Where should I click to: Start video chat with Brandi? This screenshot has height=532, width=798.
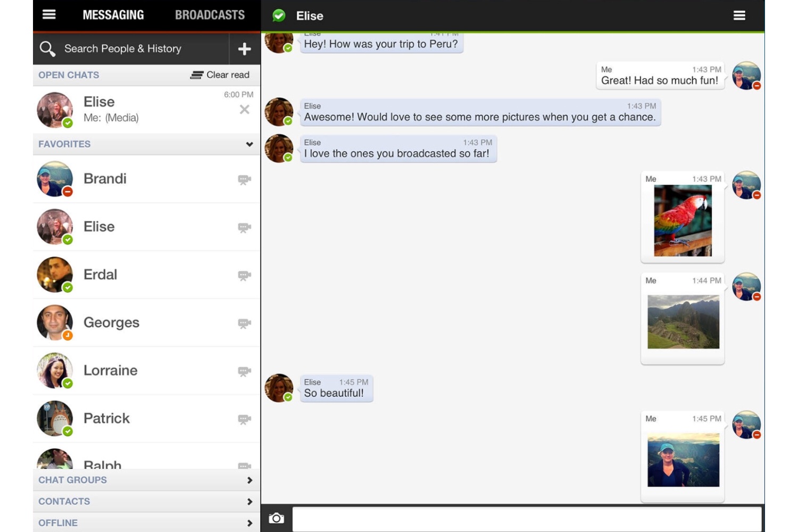[x=244, y=179]
